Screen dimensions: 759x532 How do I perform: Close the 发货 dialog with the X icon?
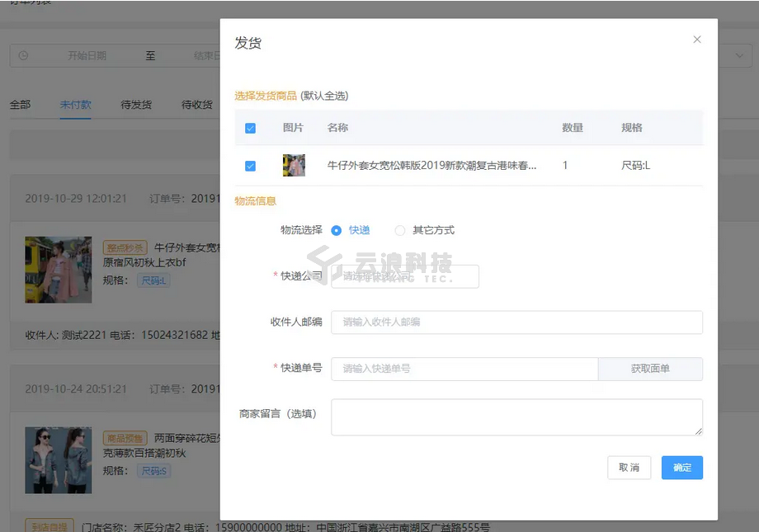click(x=697, y=40)
